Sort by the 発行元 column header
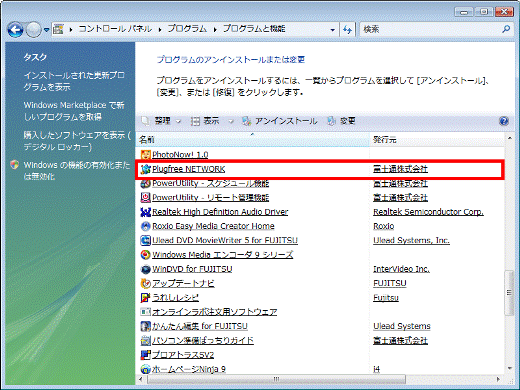 pyautogui.click(x=437, y=140)
